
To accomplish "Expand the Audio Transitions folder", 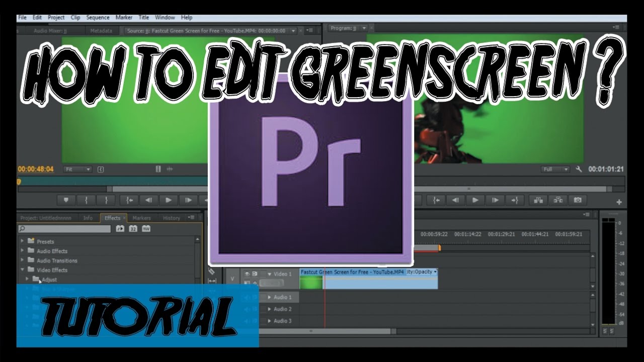I will (22, 260).
